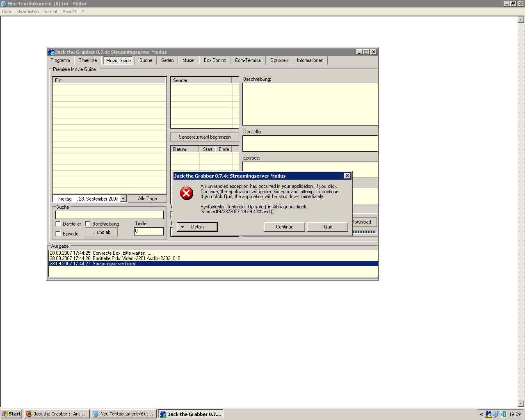Tick the Episode checkbox
This screenshot has height=420, width=525.
click(58, 233)
